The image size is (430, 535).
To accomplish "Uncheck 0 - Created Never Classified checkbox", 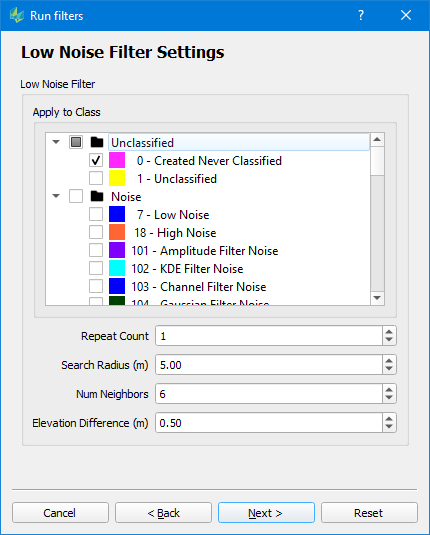I will click(96, 160).
